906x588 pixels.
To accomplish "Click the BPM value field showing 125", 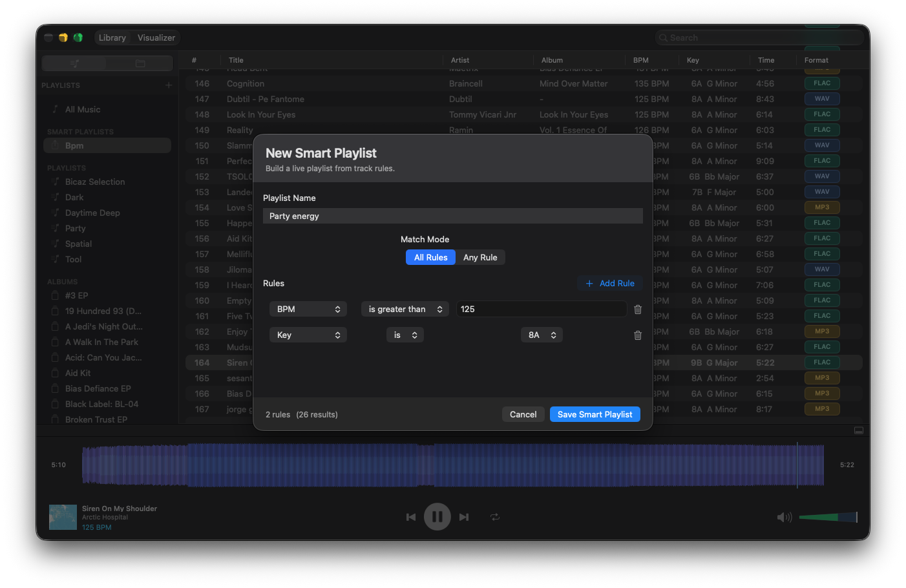I will point(542,310).
